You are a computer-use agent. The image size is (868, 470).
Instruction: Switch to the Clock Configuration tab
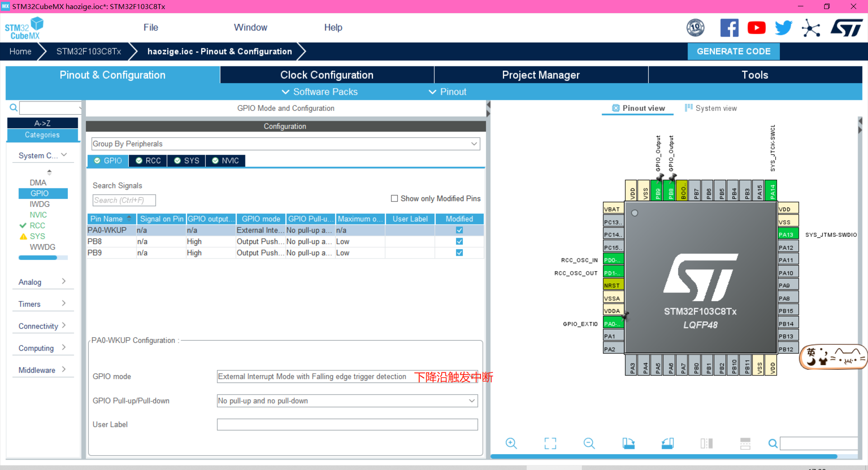(327, 75)
